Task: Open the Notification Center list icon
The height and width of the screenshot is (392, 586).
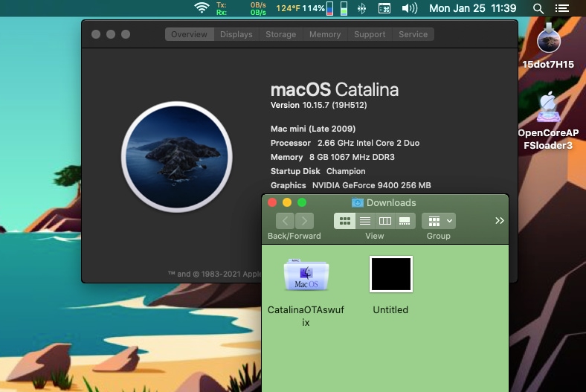Action: [561, 8]
